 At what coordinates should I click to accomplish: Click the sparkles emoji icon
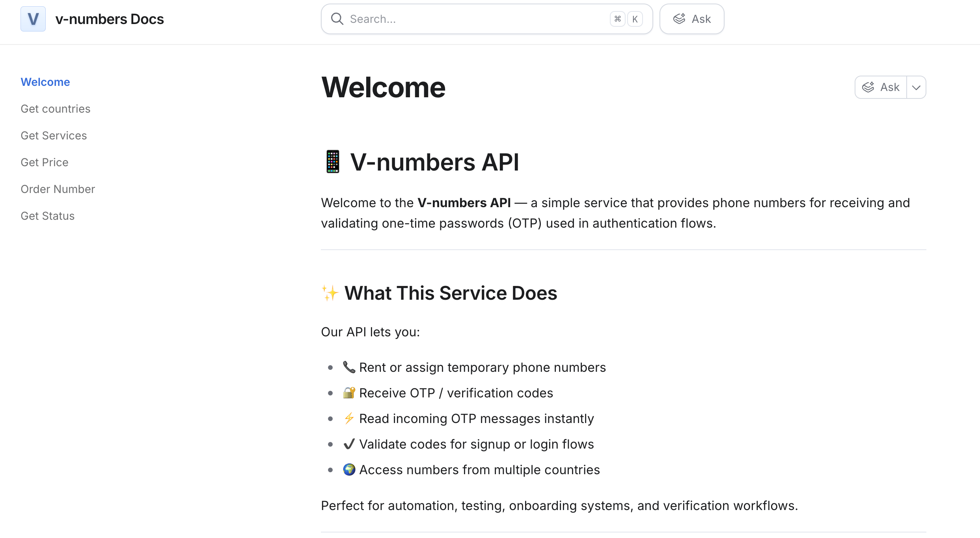click(x=330, y=293)
